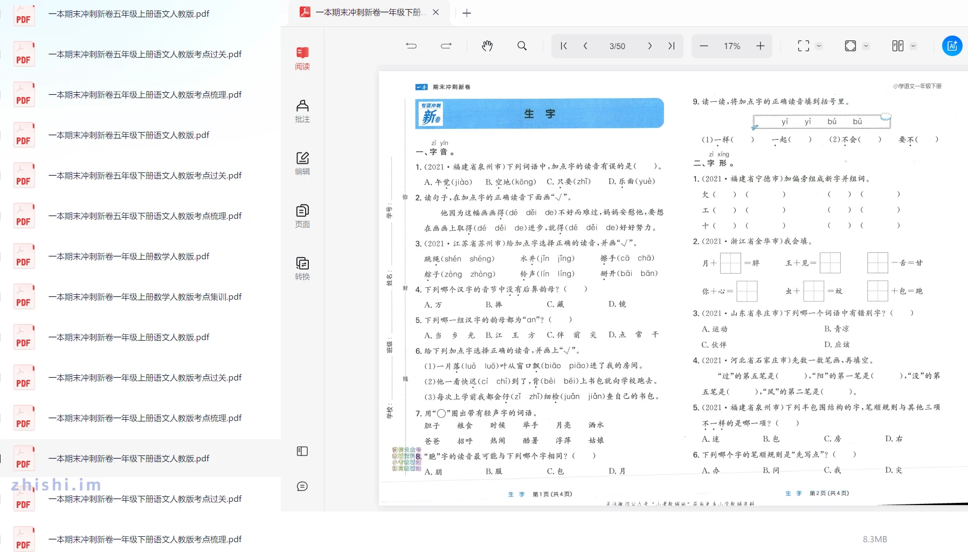Open the blue AI assistant button
This screenshot has width=968, height=560.
click(x=952, y=46)
